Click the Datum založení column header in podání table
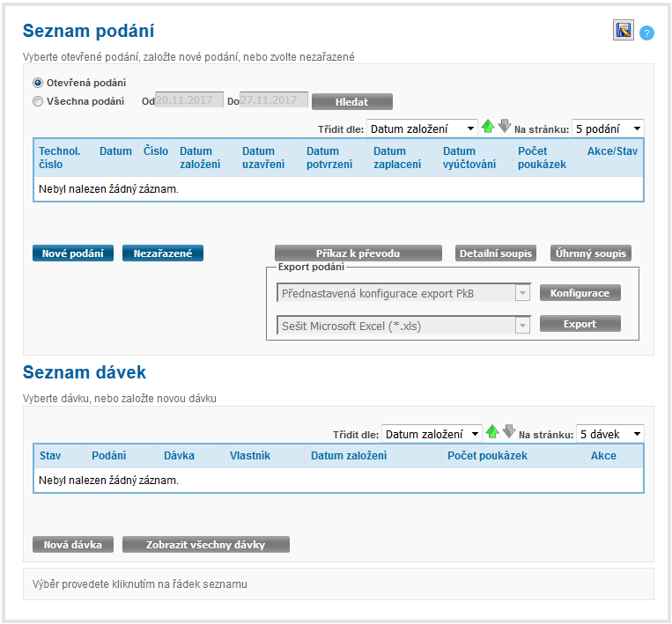 coord(196,158)
